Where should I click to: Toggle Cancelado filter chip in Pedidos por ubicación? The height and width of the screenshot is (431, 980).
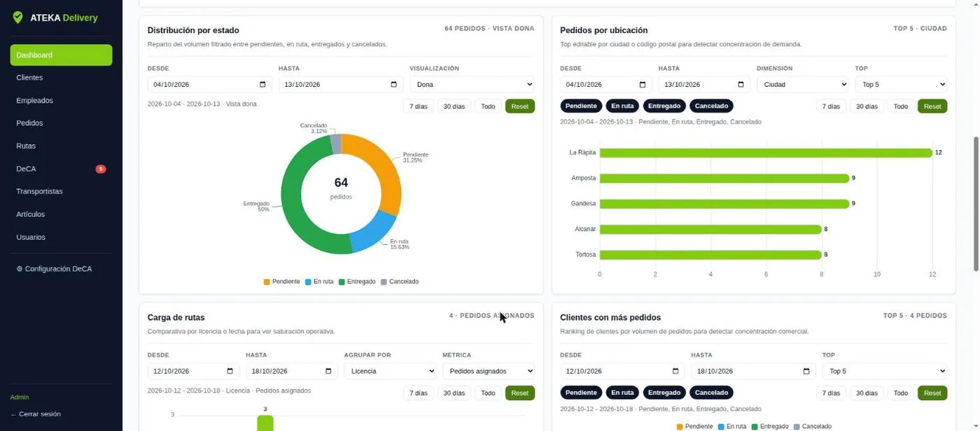712,106
